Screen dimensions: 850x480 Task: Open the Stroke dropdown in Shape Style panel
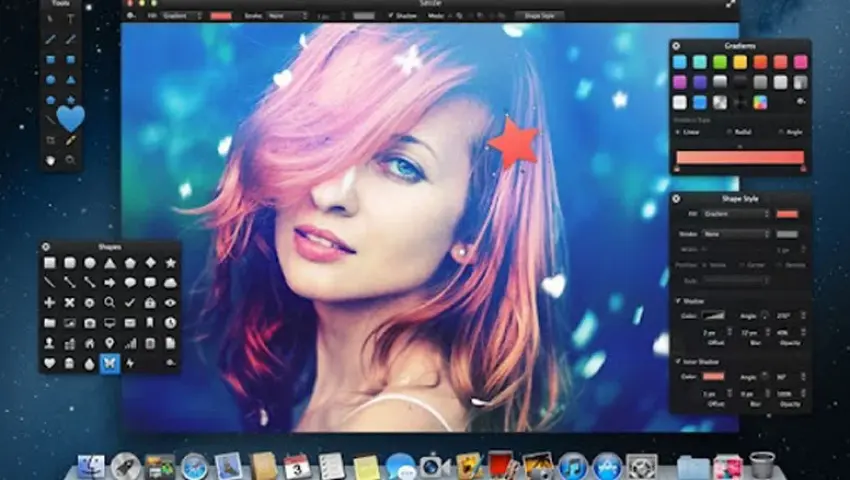pyautogui.click(x=734, y=234)
